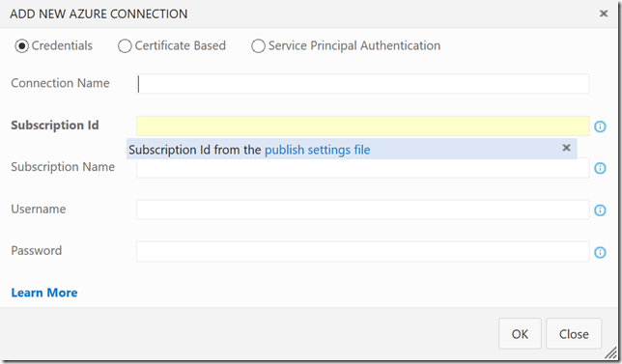
Task: Show info icon next to Username
Action: (x=600, y=210)
